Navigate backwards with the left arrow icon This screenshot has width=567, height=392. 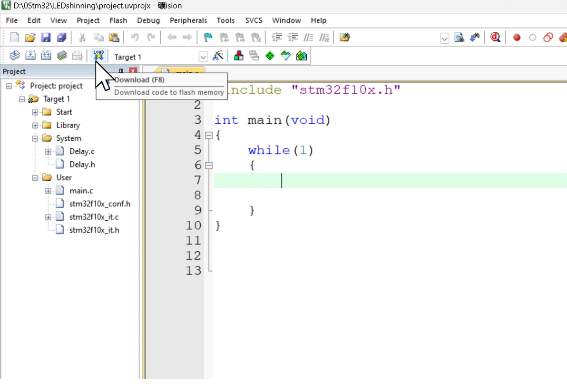172,37
